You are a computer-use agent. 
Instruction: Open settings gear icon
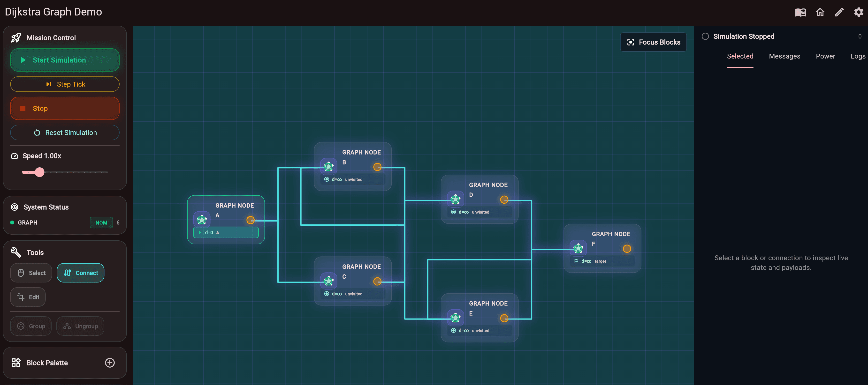click(858, 12)
